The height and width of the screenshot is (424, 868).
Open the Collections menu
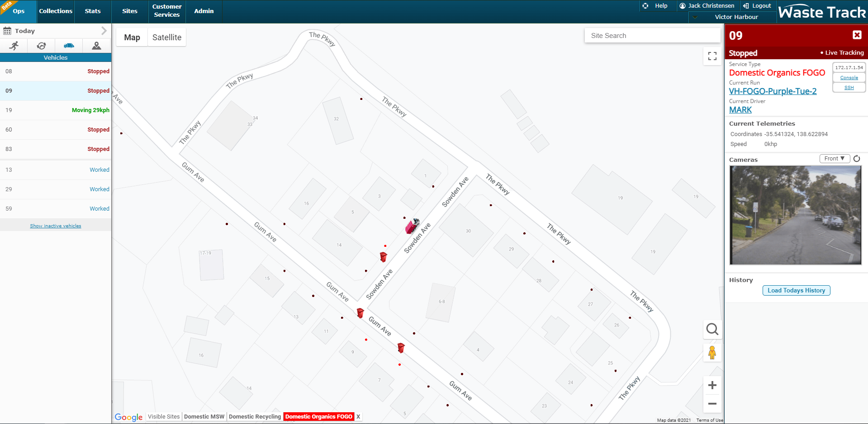pos(55,11)
